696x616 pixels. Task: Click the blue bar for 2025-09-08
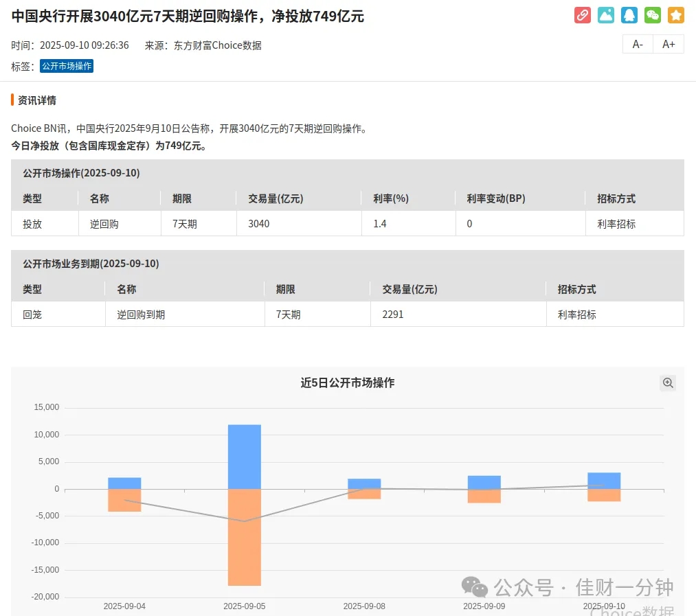(x=364, y=483)
